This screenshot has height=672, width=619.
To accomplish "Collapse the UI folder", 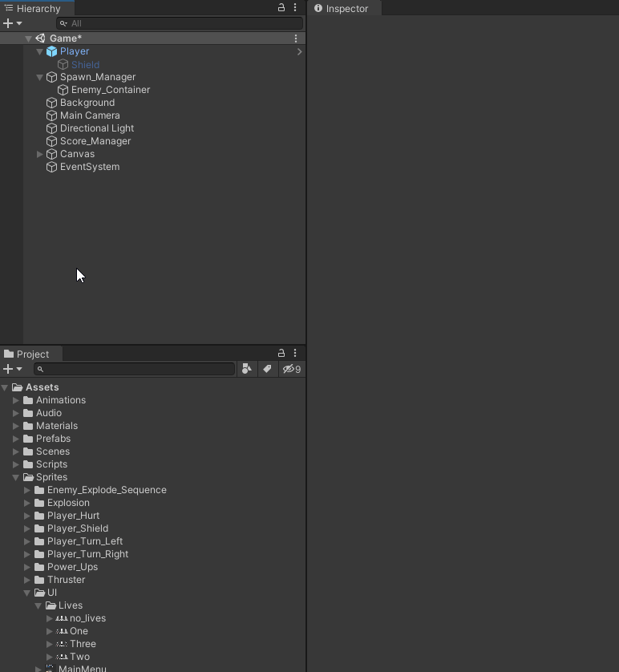I will pos(27,593).
